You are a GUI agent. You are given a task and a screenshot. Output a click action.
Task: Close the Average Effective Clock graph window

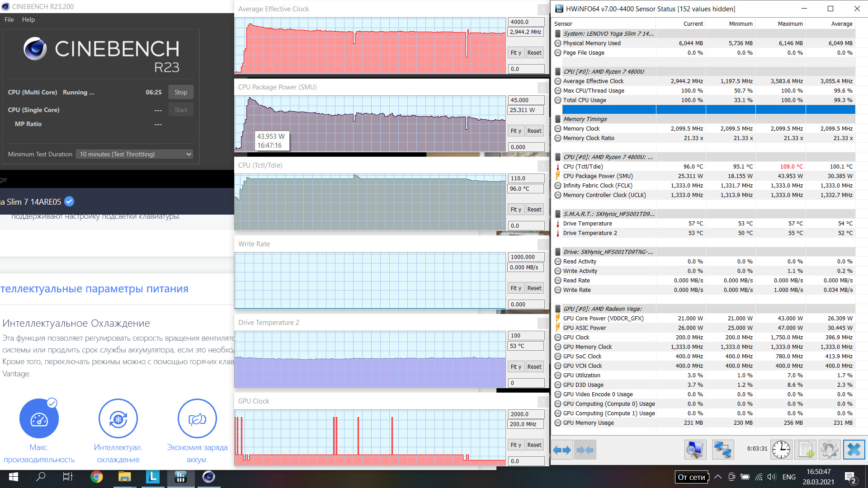pyautogui.click(x=543, y=9)
